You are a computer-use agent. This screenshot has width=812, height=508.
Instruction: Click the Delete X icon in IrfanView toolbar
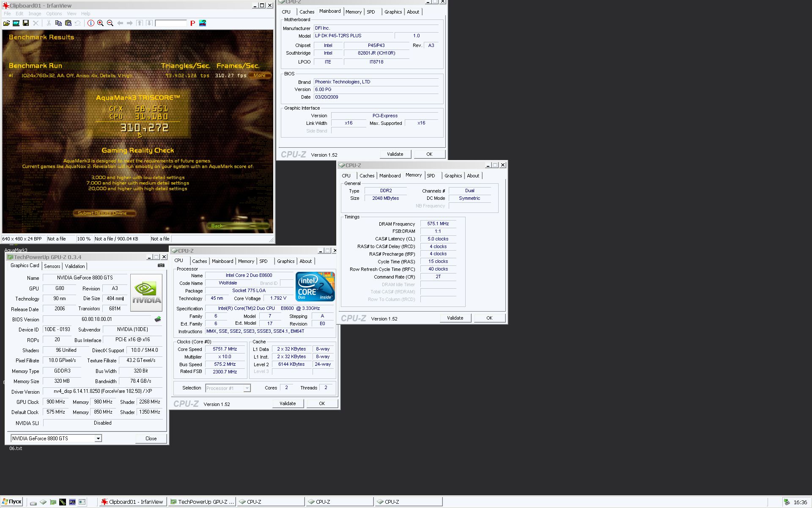(x=36, y=23)
